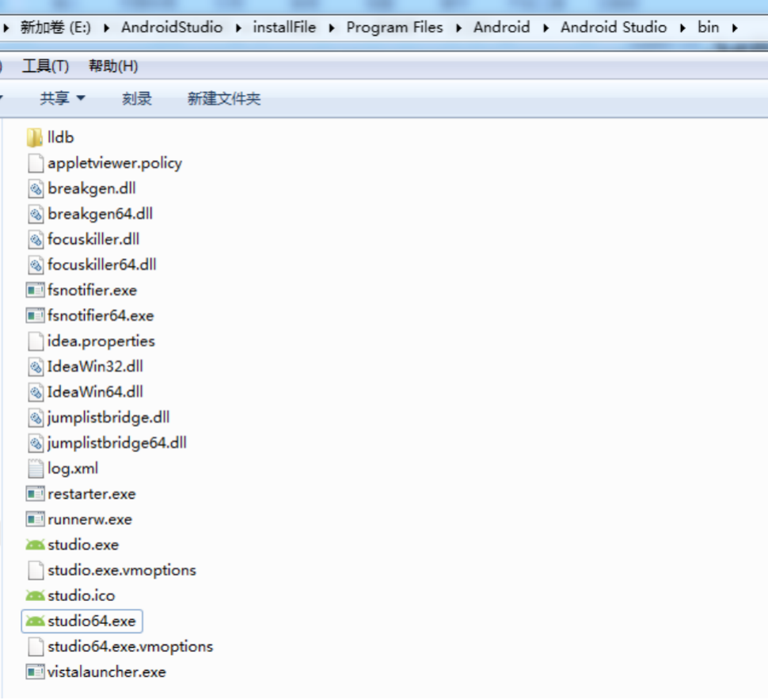Select the file name studio.exe

click(x=83, y=545)
